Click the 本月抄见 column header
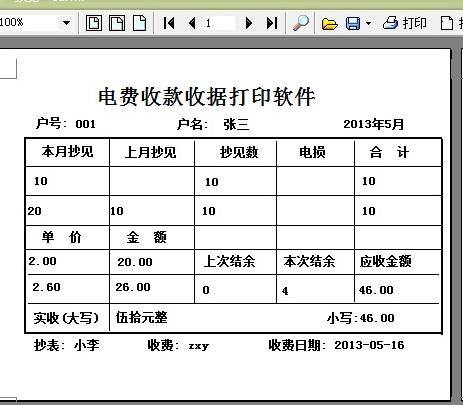Screen dimensions: 463x405 (67, 152)
